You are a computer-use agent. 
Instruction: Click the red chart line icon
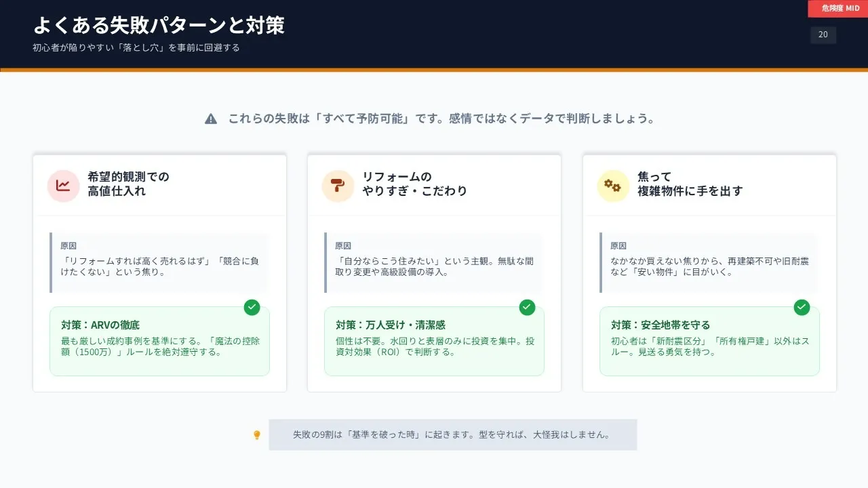coord(63,185)
